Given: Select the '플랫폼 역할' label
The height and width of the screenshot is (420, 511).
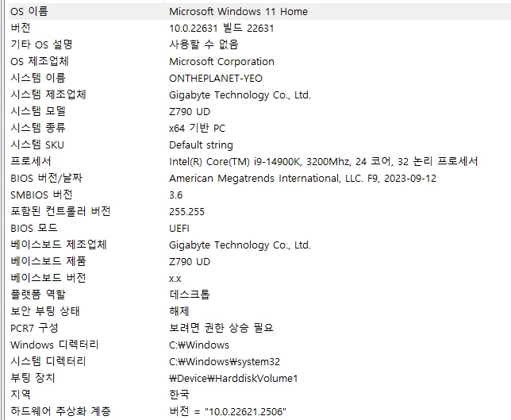Looking at the screenshot, I should pyautogui.click(x=38, y=295).
